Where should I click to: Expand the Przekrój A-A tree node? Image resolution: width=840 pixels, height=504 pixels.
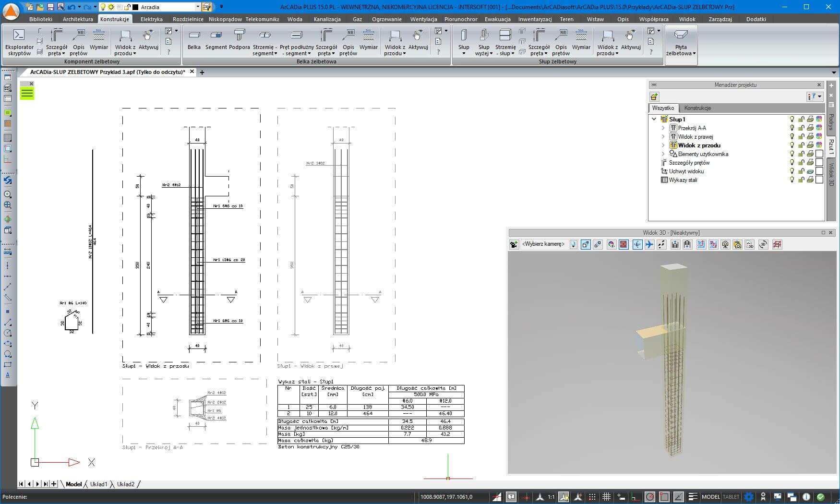663,128
